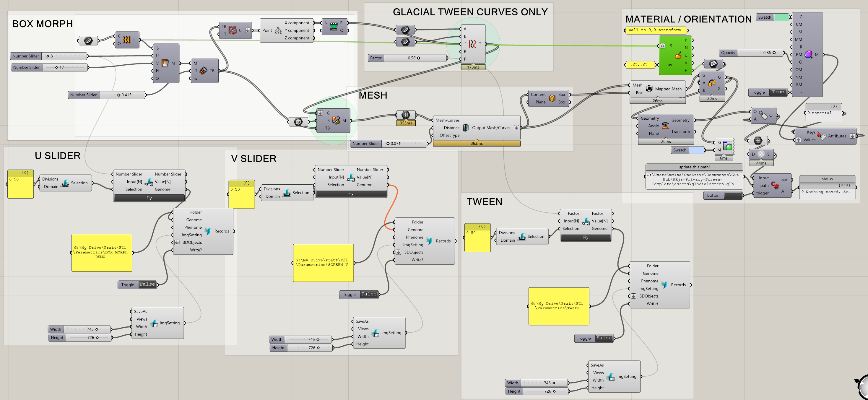Click the Offset Mesh/Curves component icon

(466, 128)
